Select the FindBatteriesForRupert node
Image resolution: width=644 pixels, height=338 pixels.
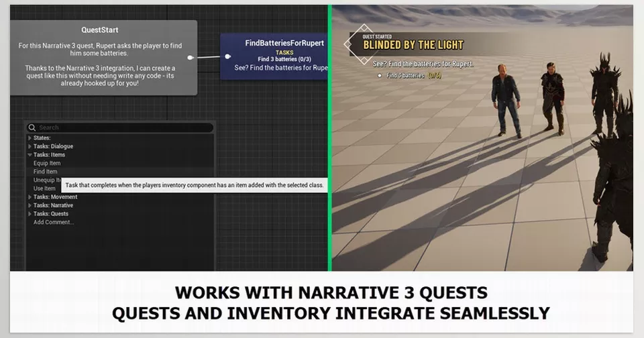[x=274, y=56]
